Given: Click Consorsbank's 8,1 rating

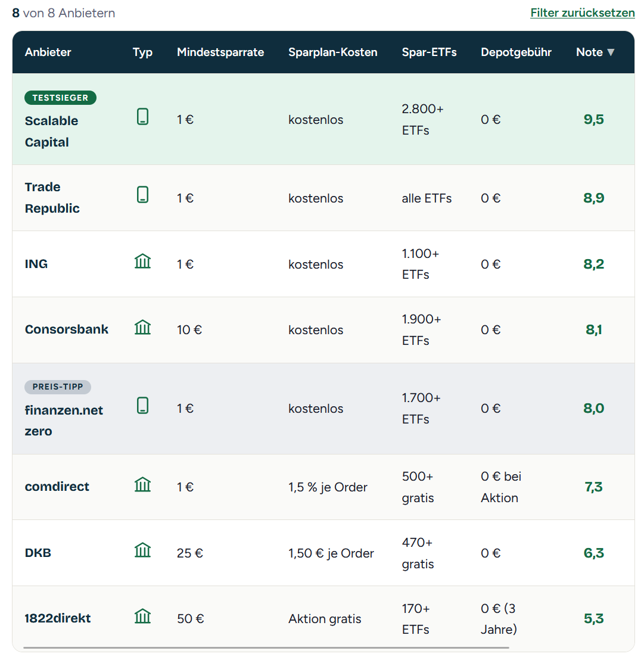Looking at the screenshot, I should pos(593,329).
